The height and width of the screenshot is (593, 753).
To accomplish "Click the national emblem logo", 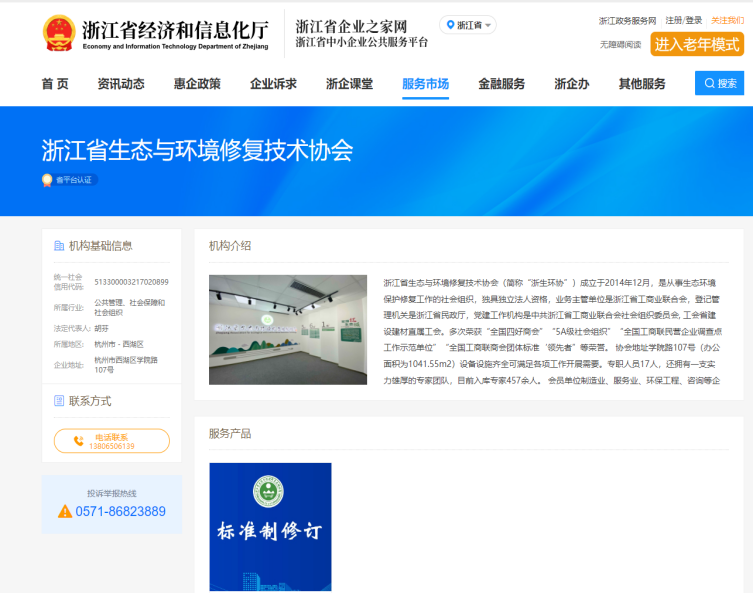I will point(59,33).
